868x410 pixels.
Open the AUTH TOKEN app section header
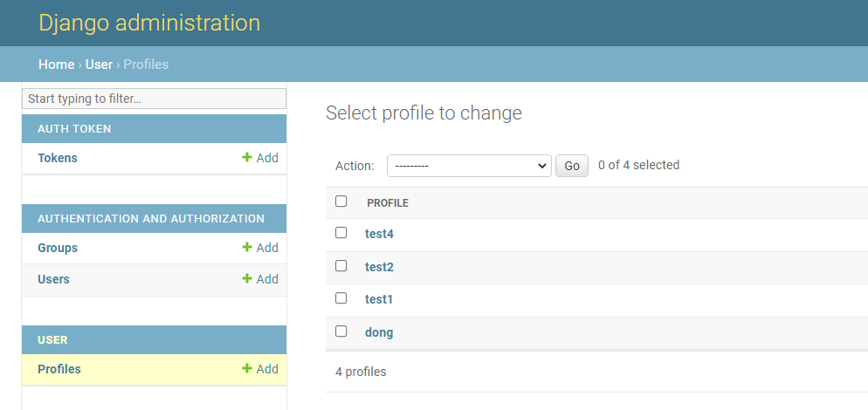coord(74,128)
